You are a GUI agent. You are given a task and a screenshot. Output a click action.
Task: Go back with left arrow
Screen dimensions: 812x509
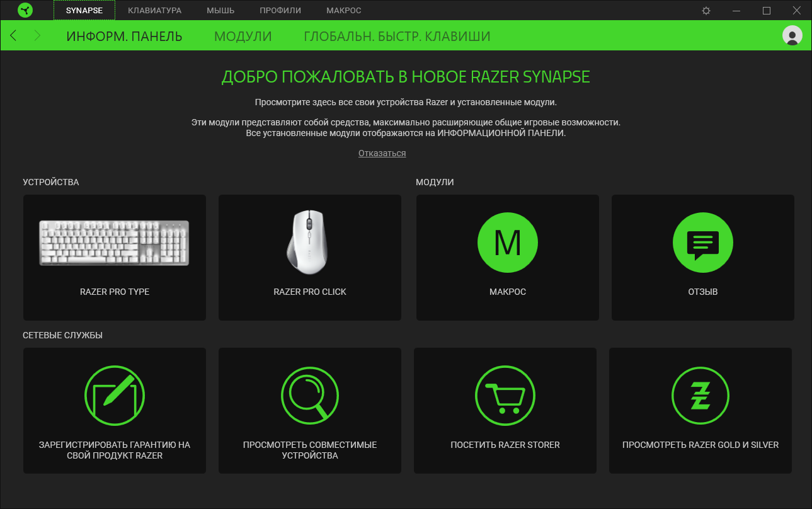coord(13,36)
